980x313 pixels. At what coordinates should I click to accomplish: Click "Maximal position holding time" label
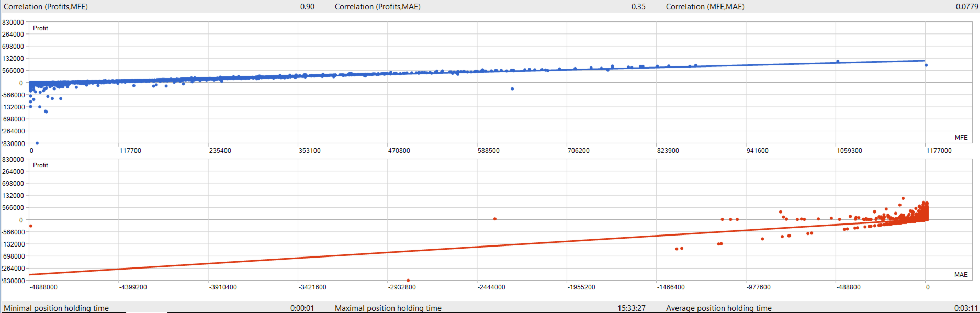point(388,308)
